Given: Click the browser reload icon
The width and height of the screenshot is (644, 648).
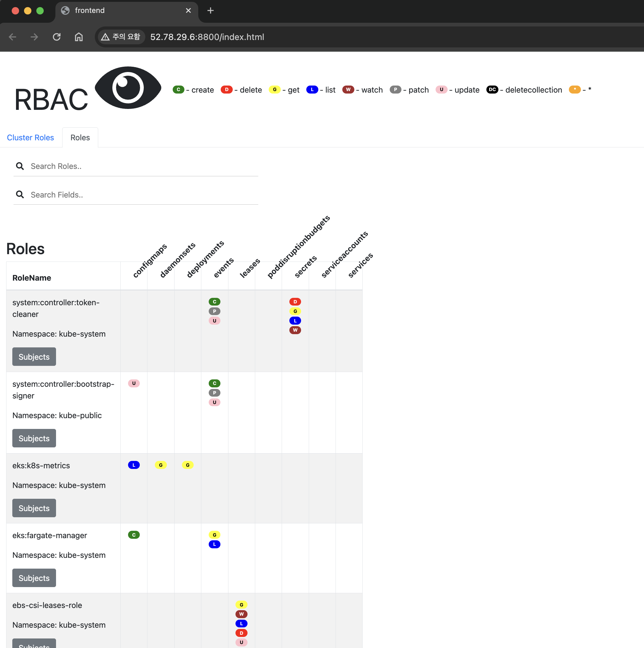Looking at the screenshot, I should (57, 37).
